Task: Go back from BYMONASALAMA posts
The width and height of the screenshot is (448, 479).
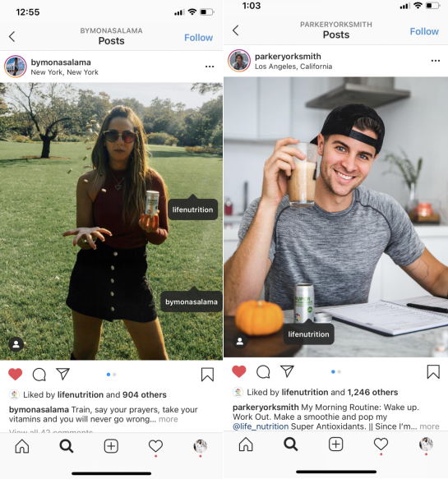Action: [x=12, y=37]
